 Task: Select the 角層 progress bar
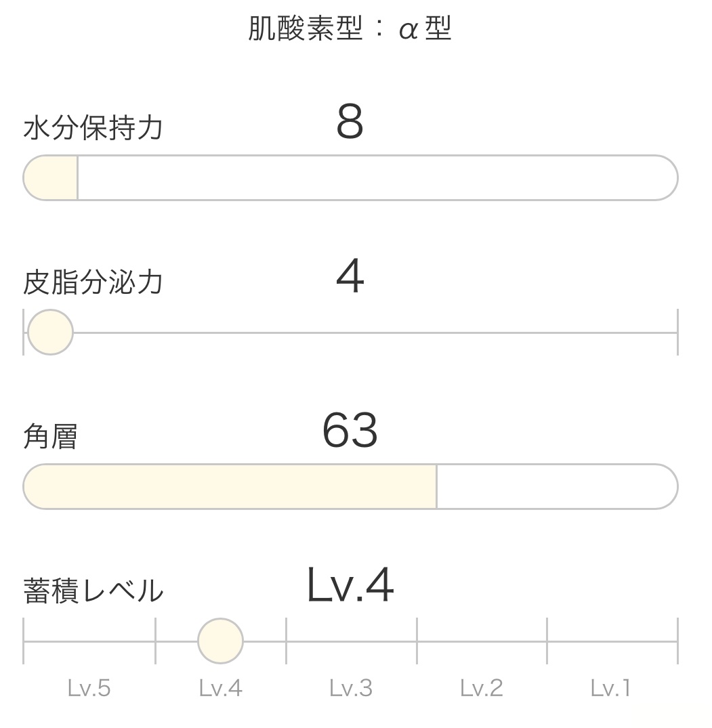click(x=350, y=486)
